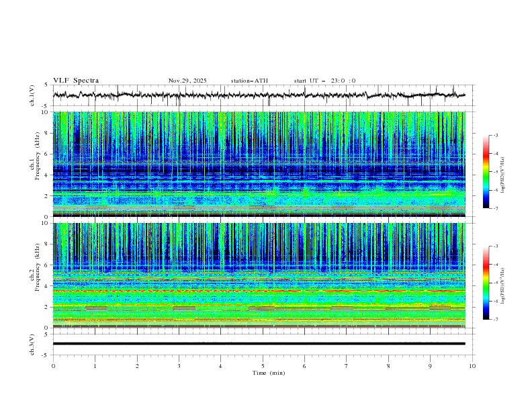Click the 'start UT = 23:0 :0' text
The width and height of the screenshot is (532, 411).
coord(324,81)
